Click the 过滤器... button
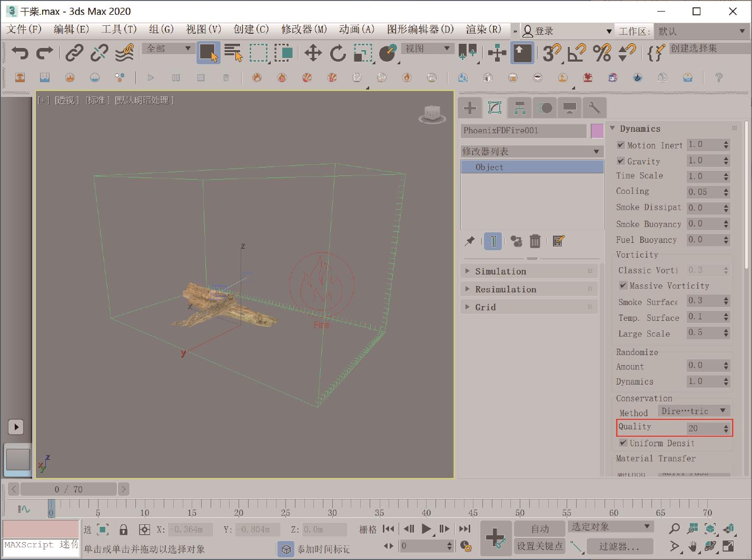752x560 pixels. (x=619, y=546)
